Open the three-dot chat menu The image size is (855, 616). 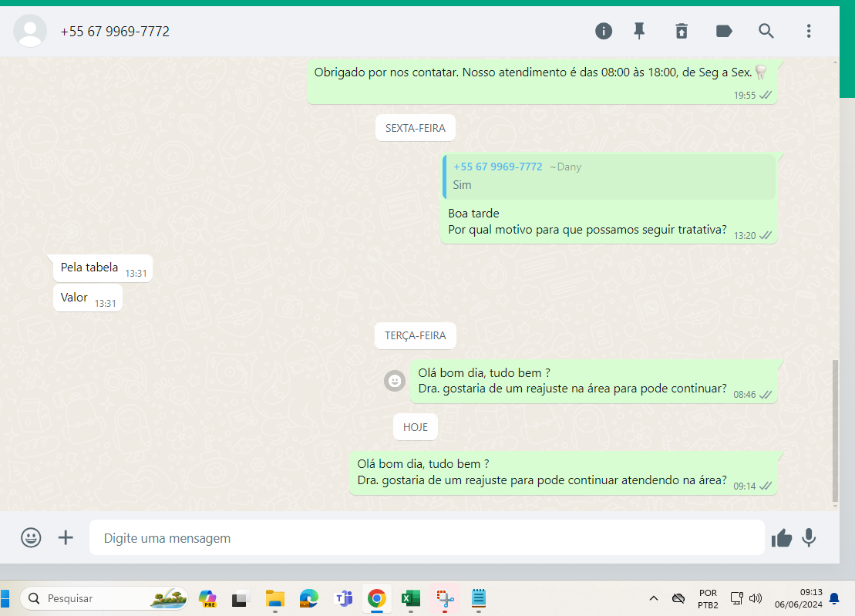coord(809,31)
